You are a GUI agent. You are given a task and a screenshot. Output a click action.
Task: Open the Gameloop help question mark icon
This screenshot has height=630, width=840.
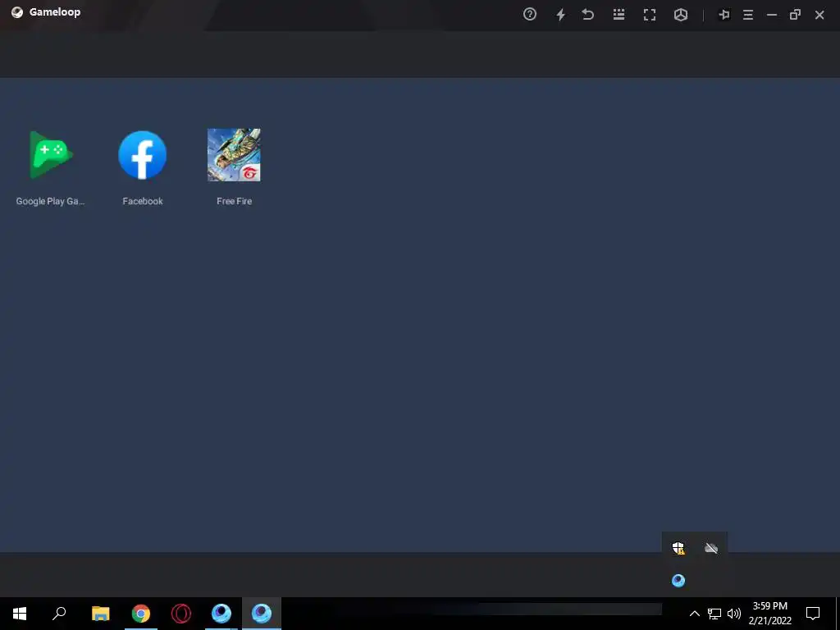click(530, 15)
